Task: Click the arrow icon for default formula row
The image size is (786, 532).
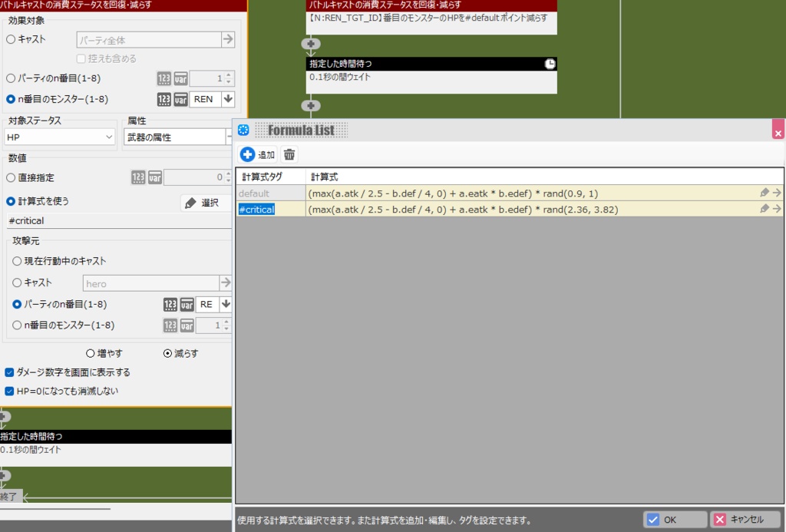Action: pos(777,193)
